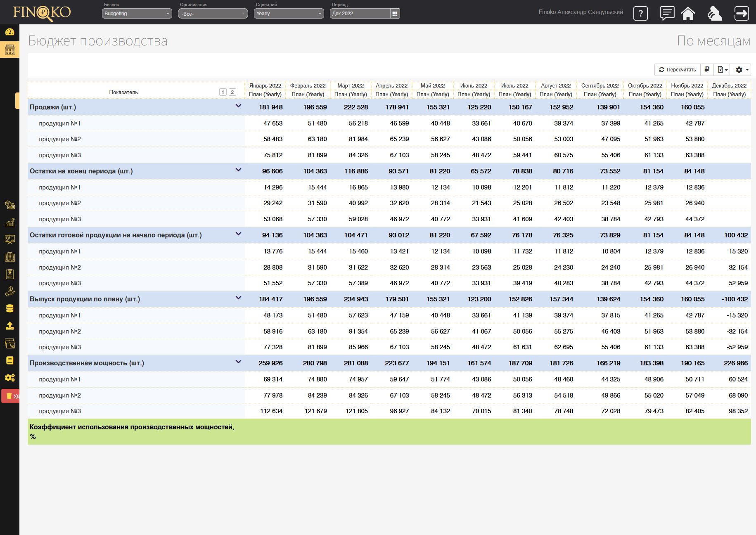Image resolution: width=756 pixels, height=535 pixels.
Task: Open the gears settings sidebar icon
Action: coord(9,378)
